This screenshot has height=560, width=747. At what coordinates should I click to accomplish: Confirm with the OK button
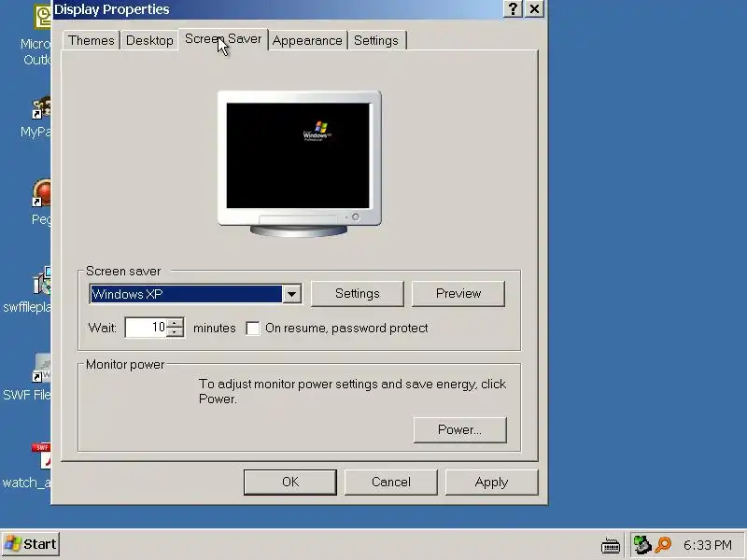(x=290, y=482)
